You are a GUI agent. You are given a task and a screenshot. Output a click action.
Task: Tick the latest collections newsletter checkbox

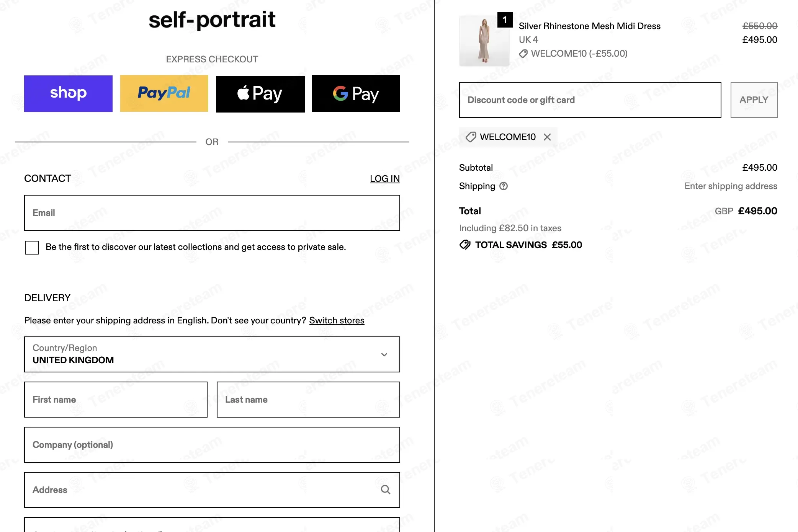(32, 247)
